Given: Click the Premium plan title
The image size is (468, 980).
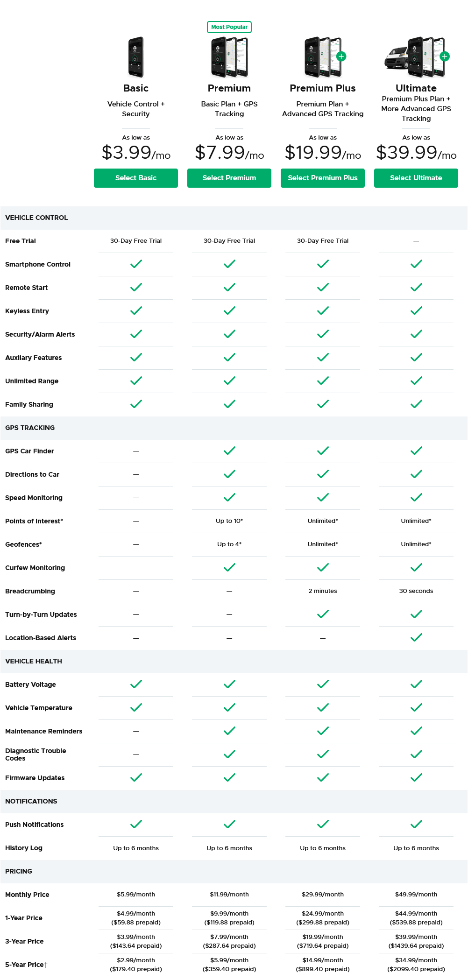Looking at the screenshot, I should click(x=229, y=88).
